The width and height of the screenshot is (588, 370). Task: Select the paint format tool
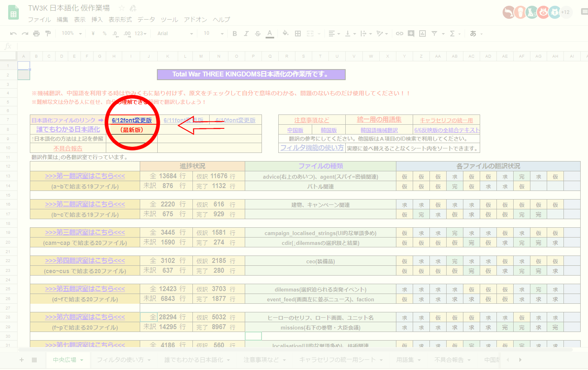click(48, 34)
